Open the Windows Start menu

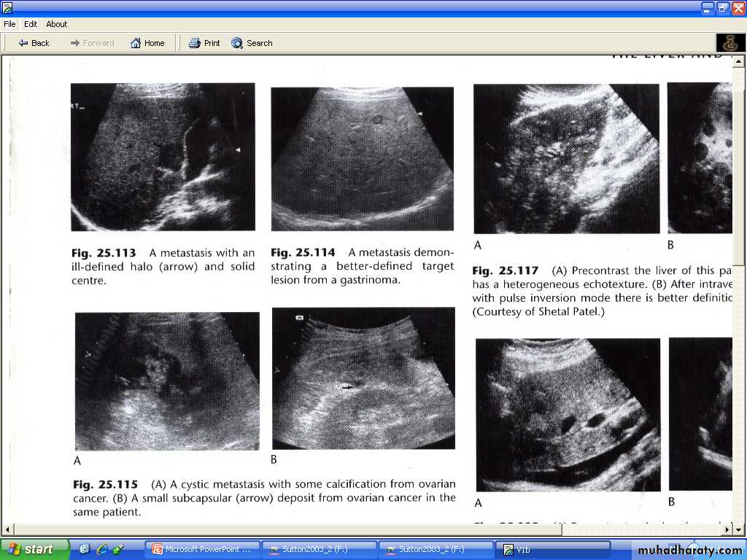(34, 549)
